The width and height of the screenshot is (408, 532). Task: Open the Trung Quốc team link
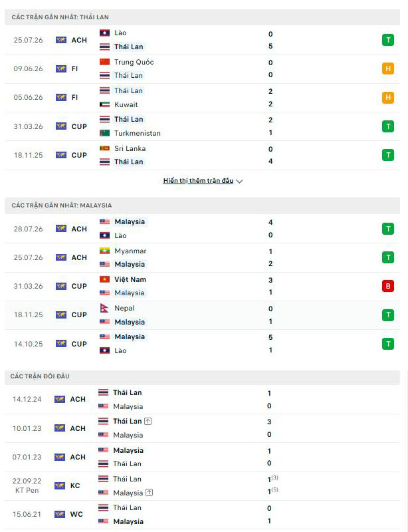[x=134, y=62]
